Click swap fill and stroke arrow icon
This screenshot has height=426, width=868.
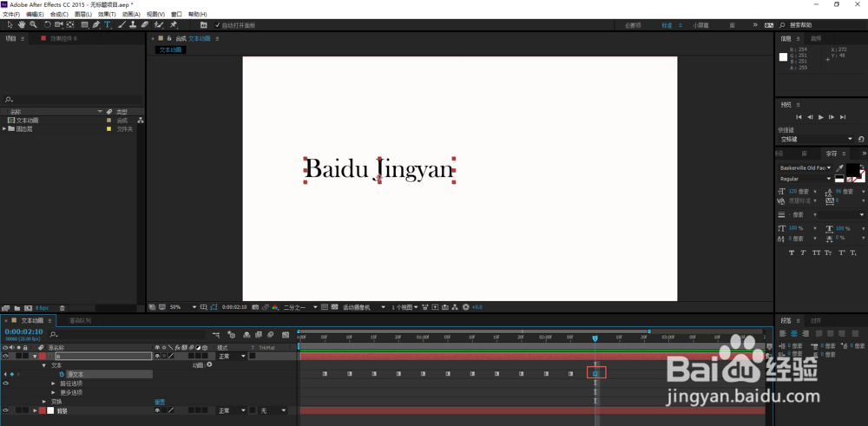pyautogui.click(x=863, y=166)
